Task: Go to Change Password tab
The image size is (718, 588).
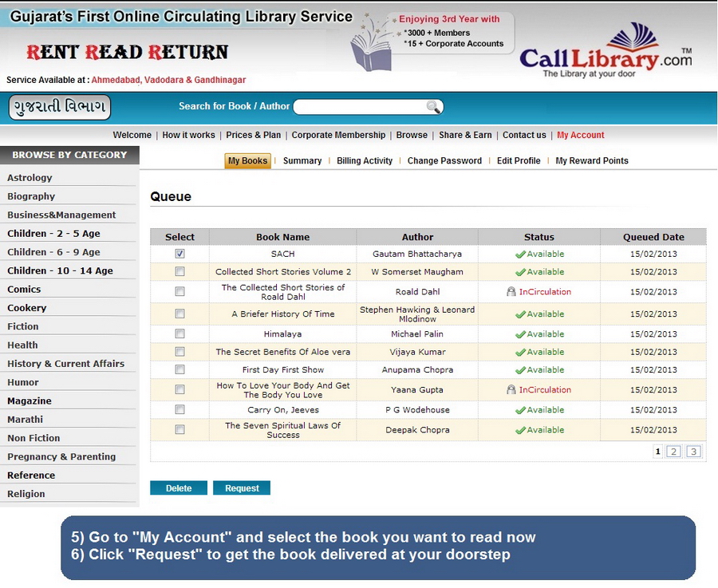Action: click(x=444, y=160)
